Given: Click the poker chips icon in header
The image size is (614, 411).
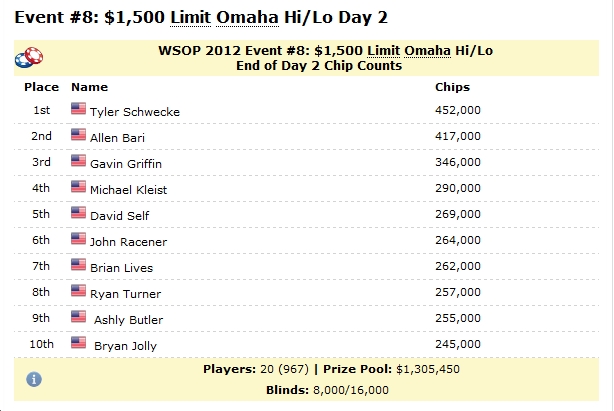Looking at the screenshot, I should tap(29, 58).
